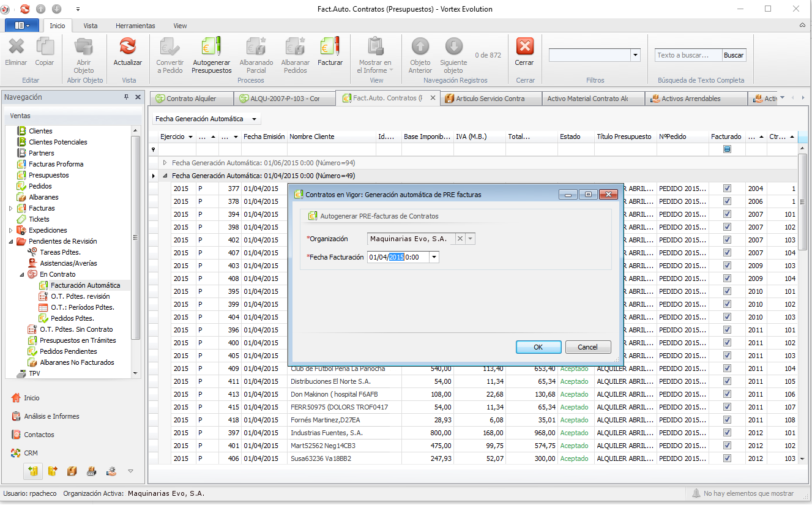This screenshot has width=812, height=505.
Task: Toggle Facturado checkbox for Industrias Fuentes row
Action: [727, 433]
